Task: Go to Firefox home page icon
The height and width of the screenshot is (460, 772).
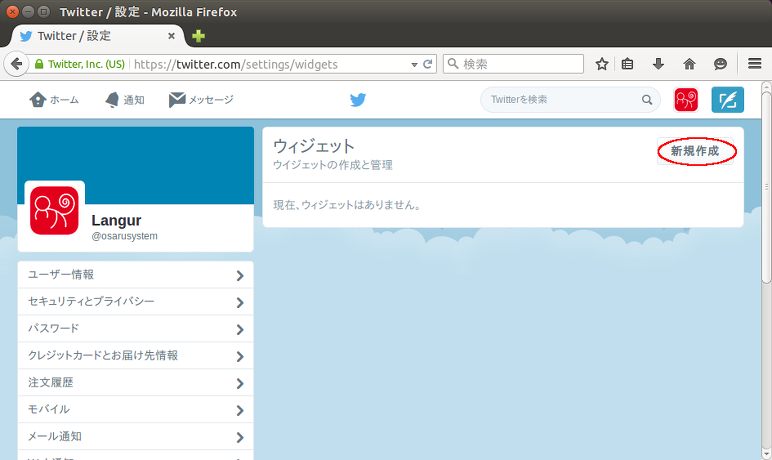Action: tap(689, 64)
